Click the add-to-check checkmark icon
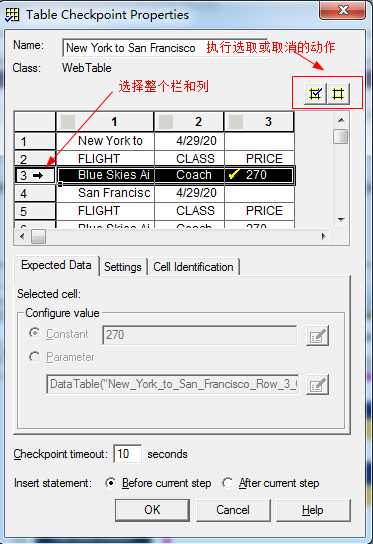The image size is (373, 544). tap(315, 94)
